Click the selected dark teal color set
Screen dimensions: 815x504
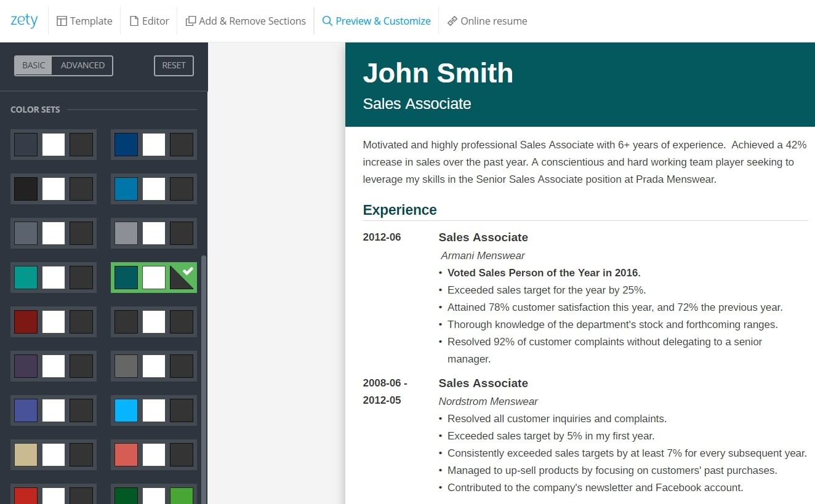click(154, 278)
